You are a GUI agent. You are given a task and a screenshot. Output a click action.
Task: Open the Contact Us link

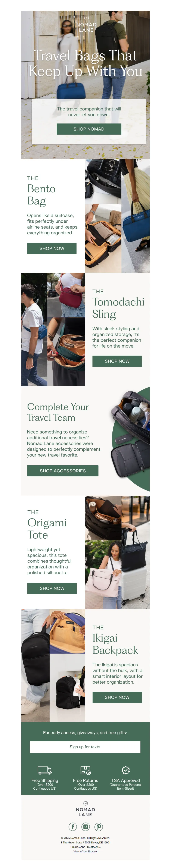click(94, 847)
